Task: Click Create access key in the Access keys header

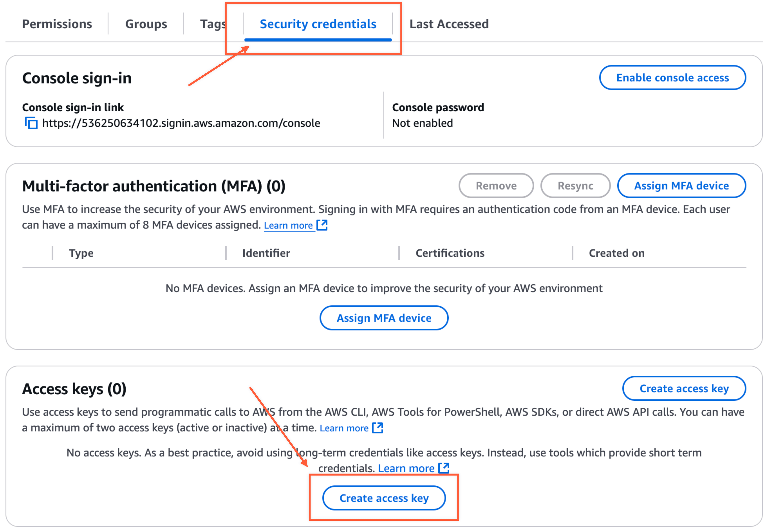Action: tap(684, 389)
